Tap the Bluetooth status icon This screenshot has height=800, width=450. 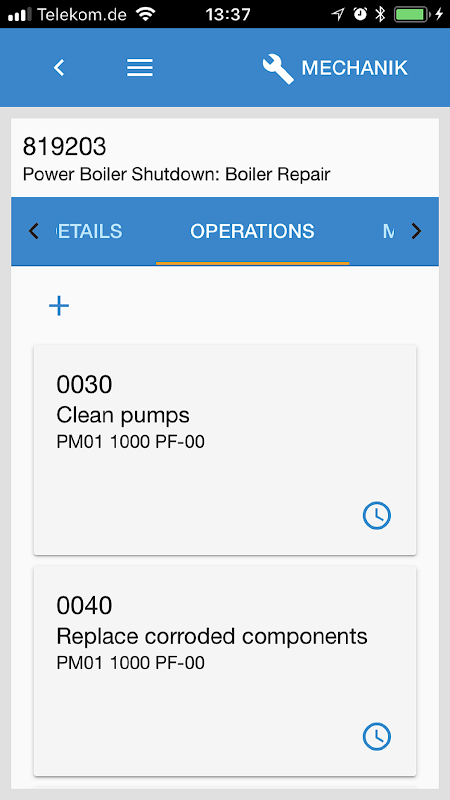pos(380,14)
